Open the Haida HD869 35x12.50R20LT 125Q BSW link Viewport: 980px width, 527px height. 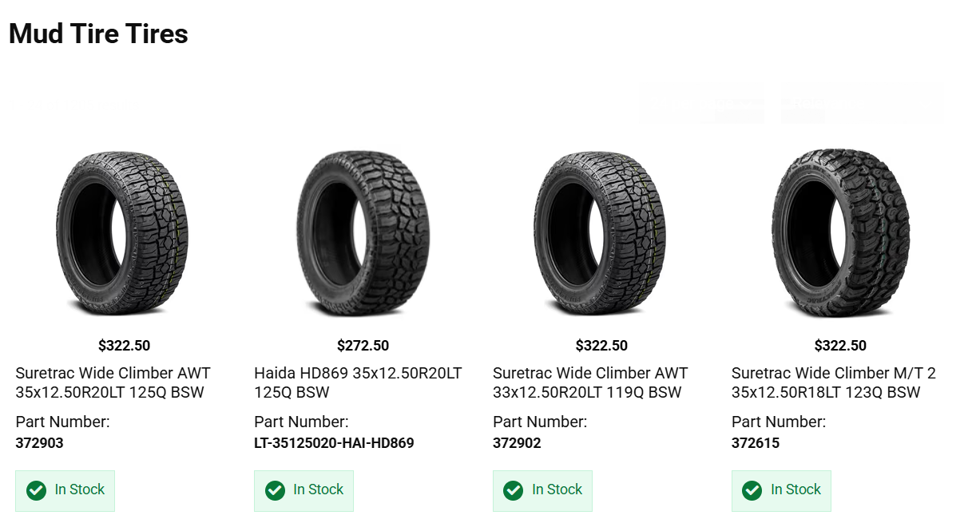pos(358,382)
